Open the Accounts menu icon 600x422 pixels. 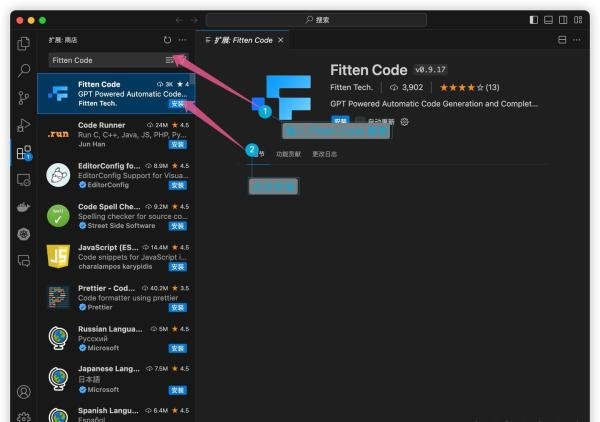point(24,392)
